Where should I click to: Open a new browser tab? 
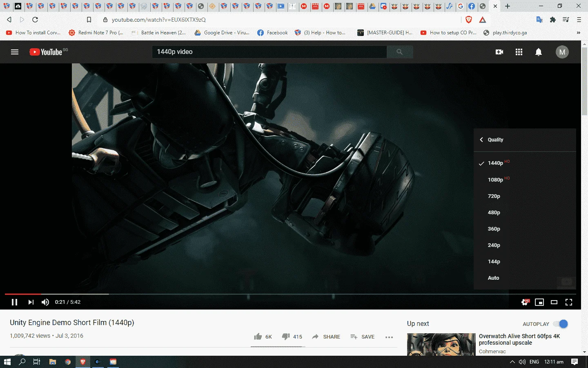pos(508,6)
